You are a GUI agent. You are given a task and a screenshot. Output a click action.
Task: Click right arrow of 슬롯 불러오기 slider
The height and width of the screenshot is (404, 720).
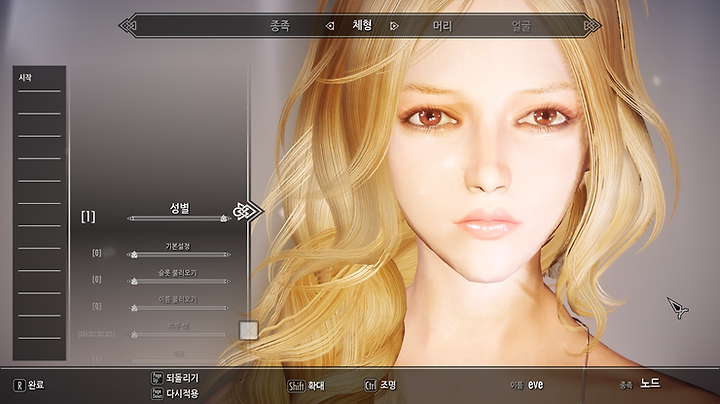(228, 281)
